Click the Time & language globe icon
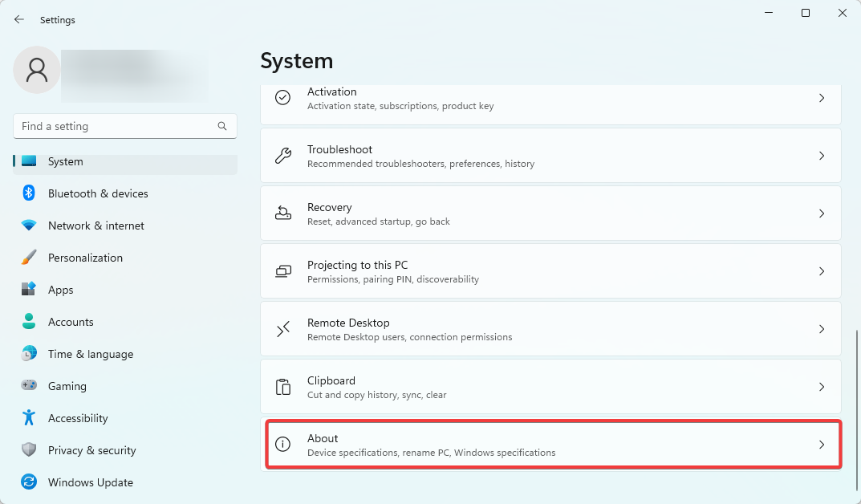Viewport: 861px width, 504px height. click(x=29, y=353)
